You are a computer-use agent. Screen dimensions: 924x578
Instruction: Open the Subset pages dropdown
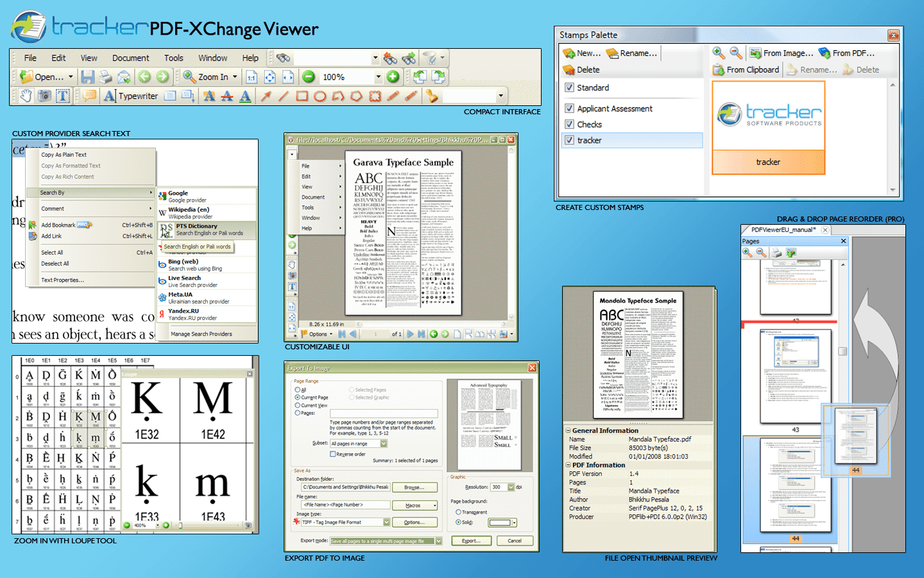(x=384, y=443)
